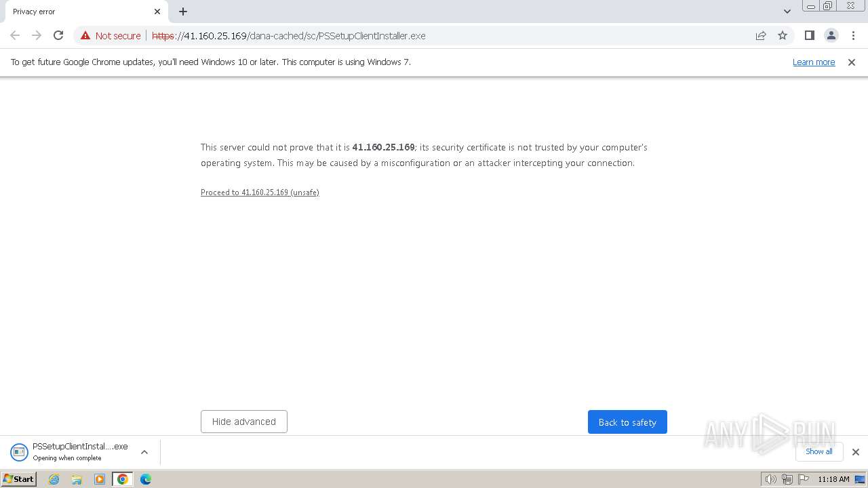The height and width of the screenshot is (488, 868).
Task: Click the Hide advanced button
Action: click(x=244, y=422)
